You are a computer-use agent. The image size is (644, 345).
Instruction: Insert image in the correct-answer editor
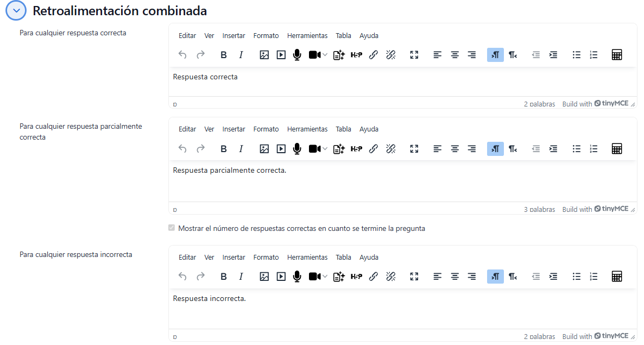tap(264, 55)
